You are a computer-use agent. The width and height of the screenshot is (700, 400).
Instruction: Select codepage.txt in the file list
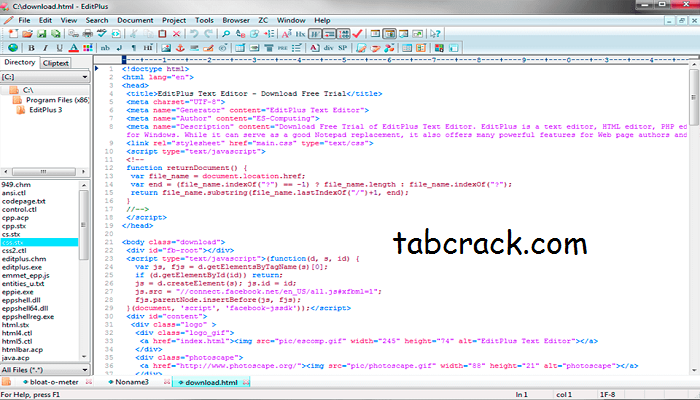(24, 201)
